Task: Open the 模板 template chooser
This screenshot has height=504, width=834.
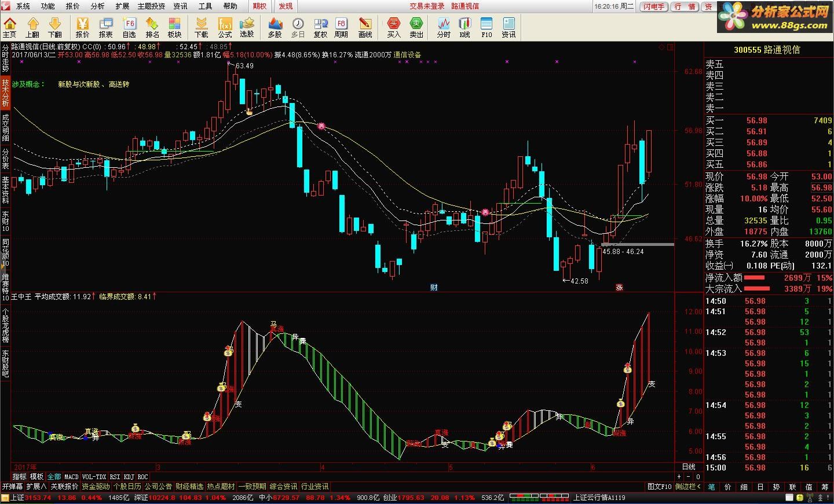Action: click(36, 477)
